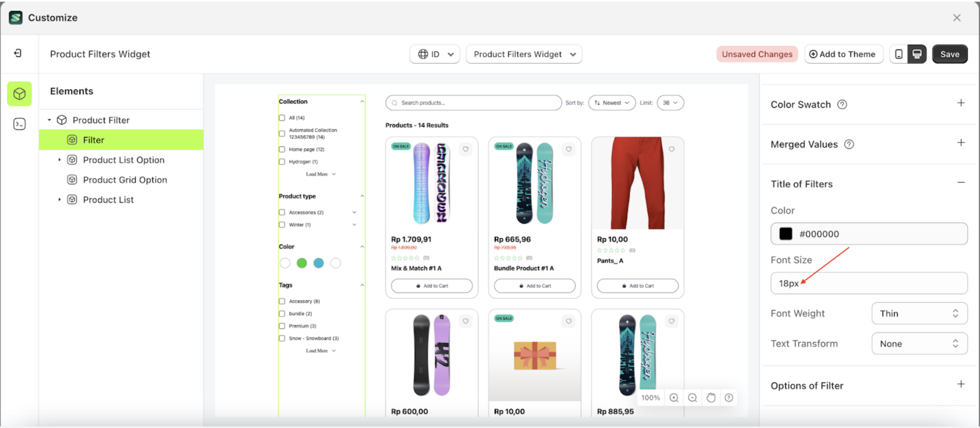Select Product List Option tree item
The width and height of the screenshot is (980, 428).
124,160
